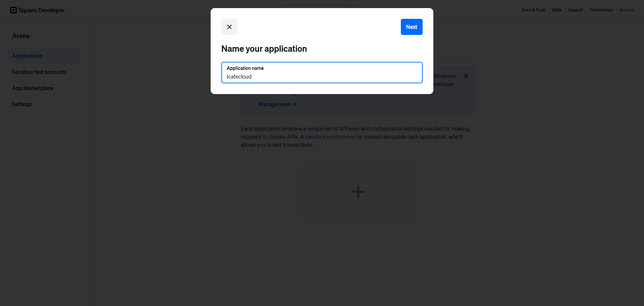Open SDKs in top navigation

(x=556, y=10)
